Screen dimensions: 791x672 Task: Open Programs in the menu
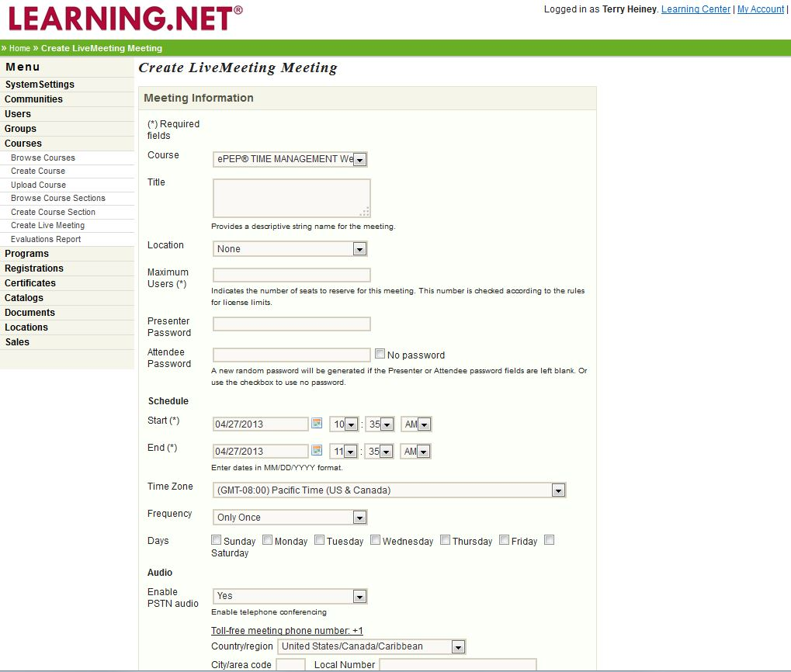click(x=26, y=254)
